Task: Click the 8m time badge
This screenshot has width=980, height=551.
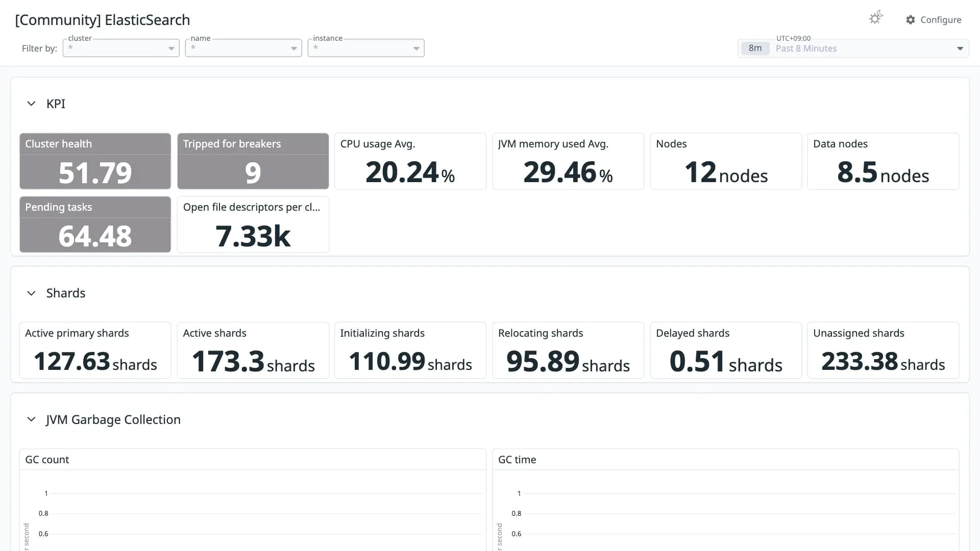Action: coord(755,48)
